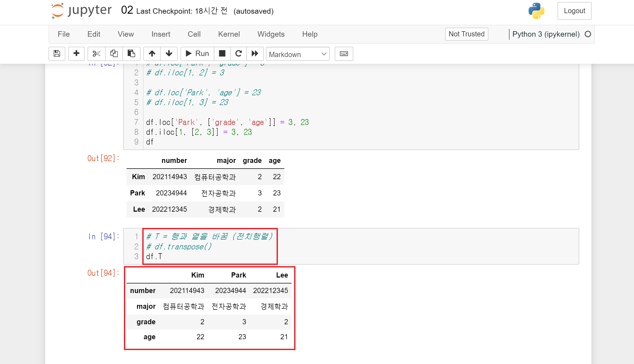The image size is (634, 364).
Task: Restart and run all cells with fast-forward icon
Action: [255, 54]
